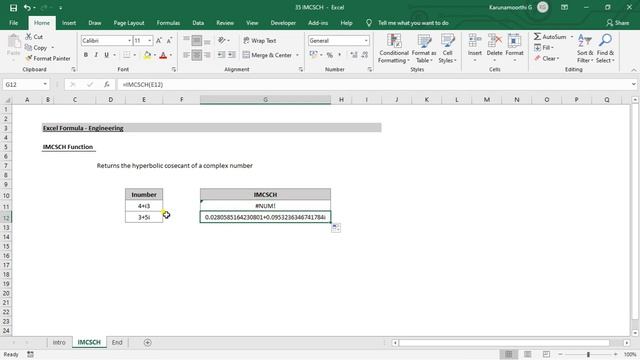Click the Insert cells icon

(x=475, y=41)
